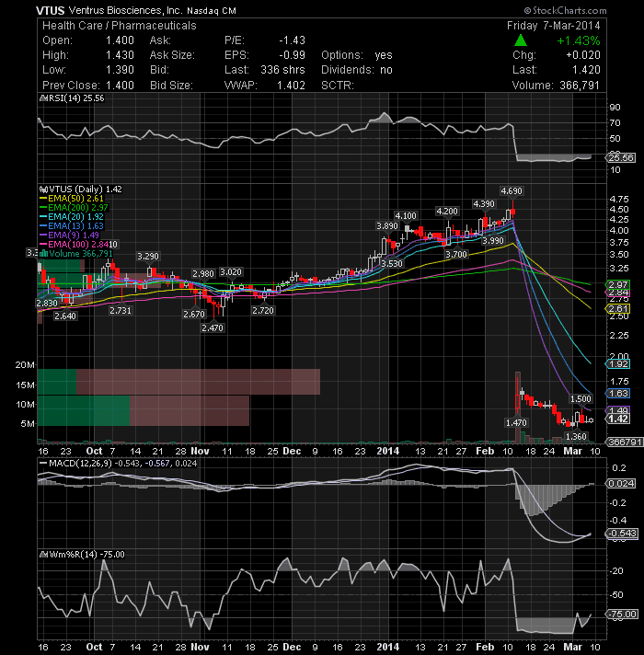Click the header Volume value 366,791

(580, 86)
